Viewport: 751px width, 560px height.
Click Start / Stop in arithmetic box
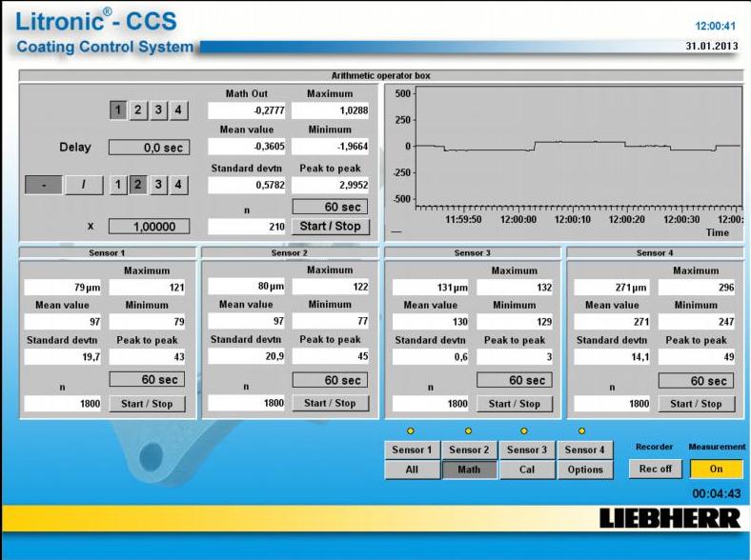331,227
